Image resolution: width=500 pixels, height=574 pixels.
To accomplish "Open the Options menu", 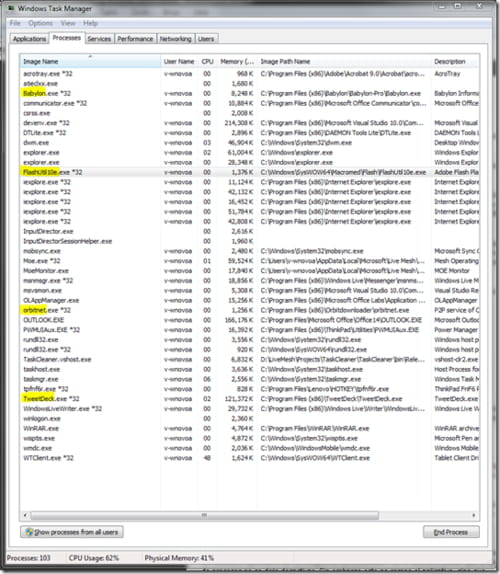I will [40, 23].
